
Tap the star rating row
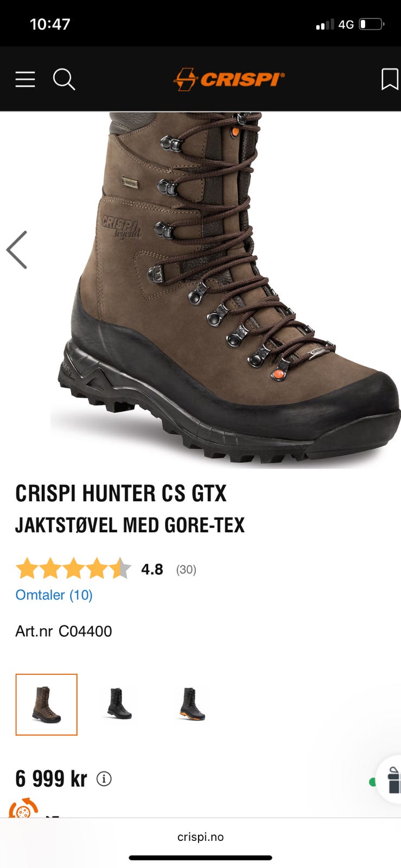click(73, 569)
